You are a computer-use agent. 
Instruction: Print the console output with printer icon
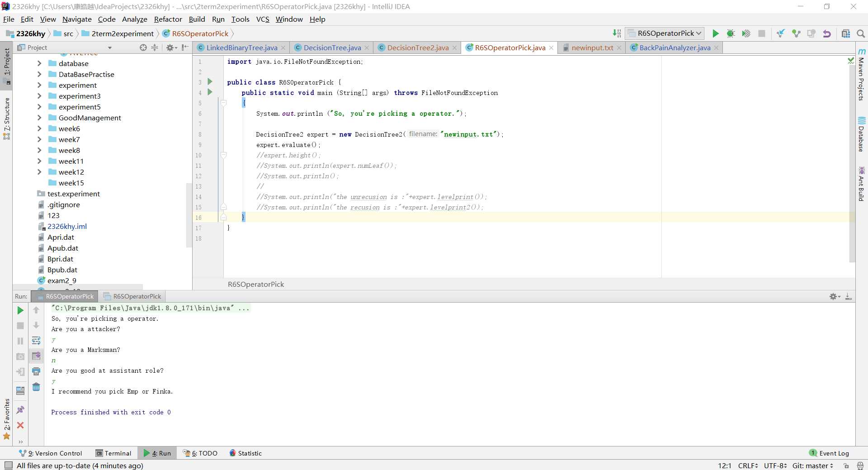pyautogui.click(x=36, y=372)
